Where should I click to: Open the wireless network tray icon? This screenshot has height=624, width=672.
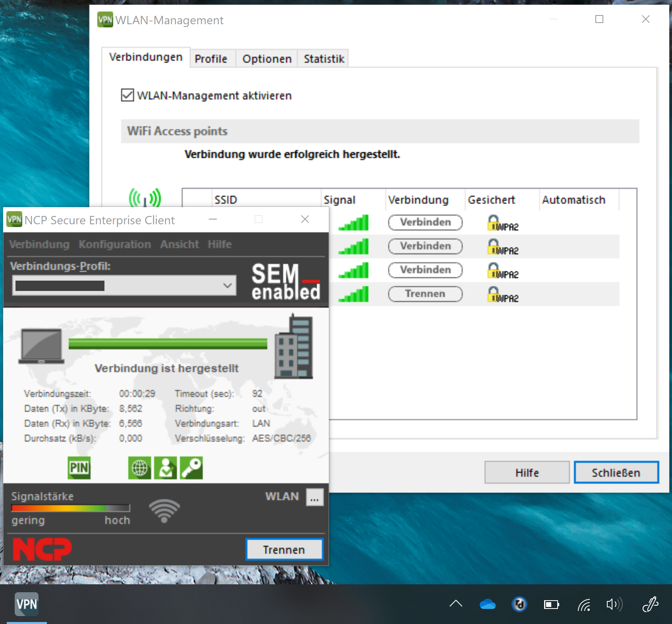[x=584, y=605]
